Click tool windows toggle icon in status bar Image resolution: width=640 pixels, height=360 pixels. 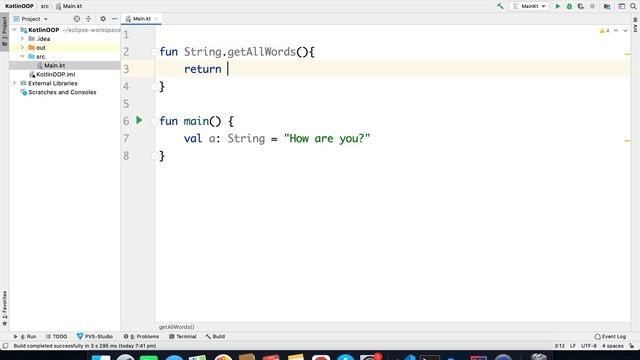5,346
